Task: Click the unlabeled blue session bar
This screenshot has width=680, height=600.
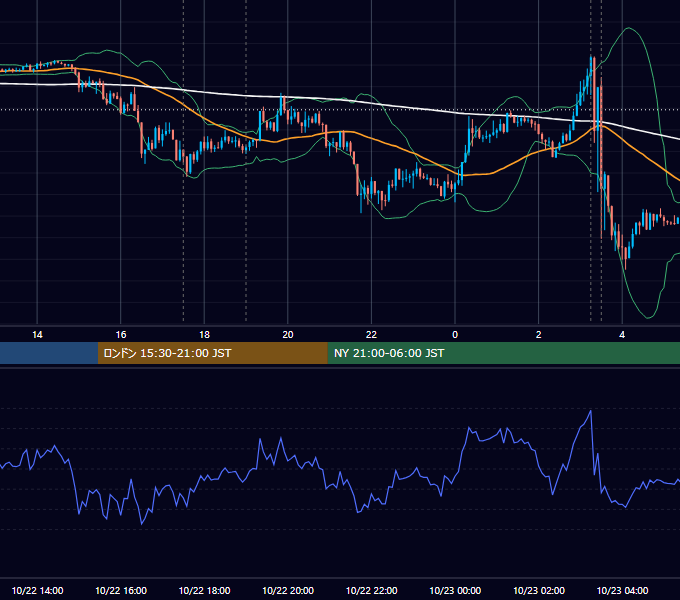Action: click(49, 353)
